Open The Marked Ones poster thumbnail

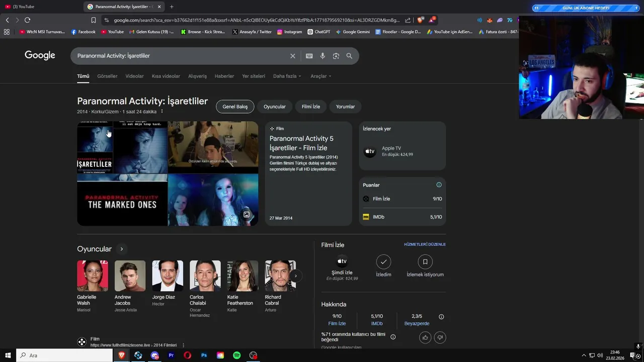coord(122,203)
